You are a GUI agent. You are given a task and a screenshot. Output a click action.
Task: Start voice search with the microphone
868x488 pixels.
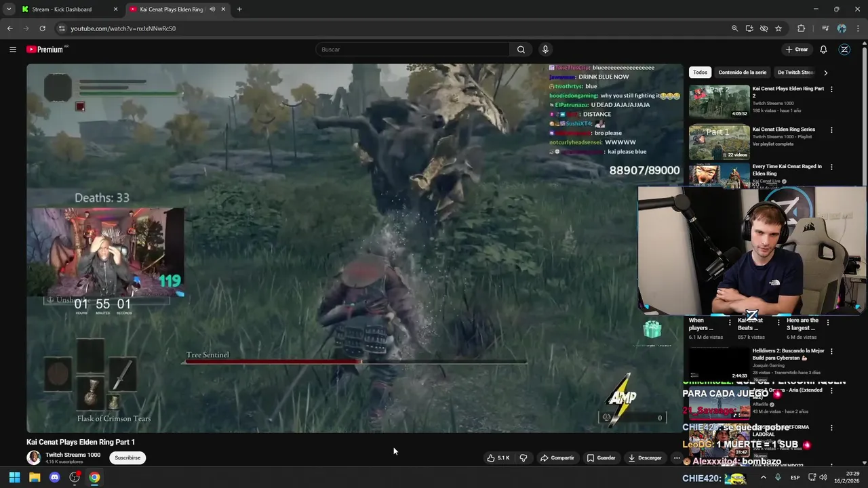click(545, 49)
